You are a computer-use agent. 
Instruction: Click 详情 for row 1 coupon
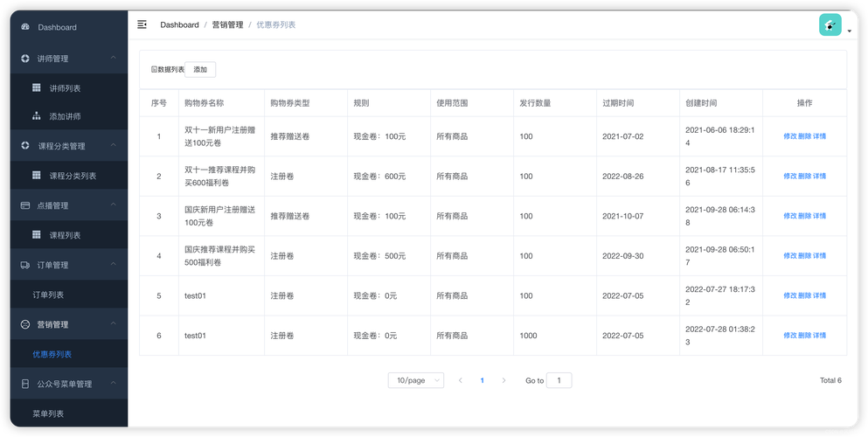pyautogui.click(x=819, y=136)
